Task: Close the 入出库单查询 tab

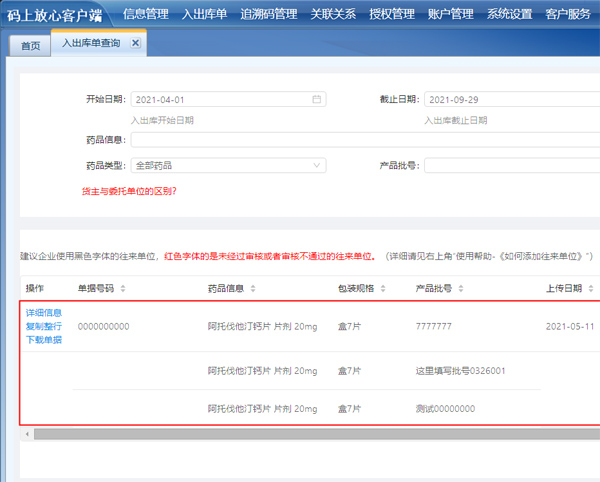Action: point(136,44)
